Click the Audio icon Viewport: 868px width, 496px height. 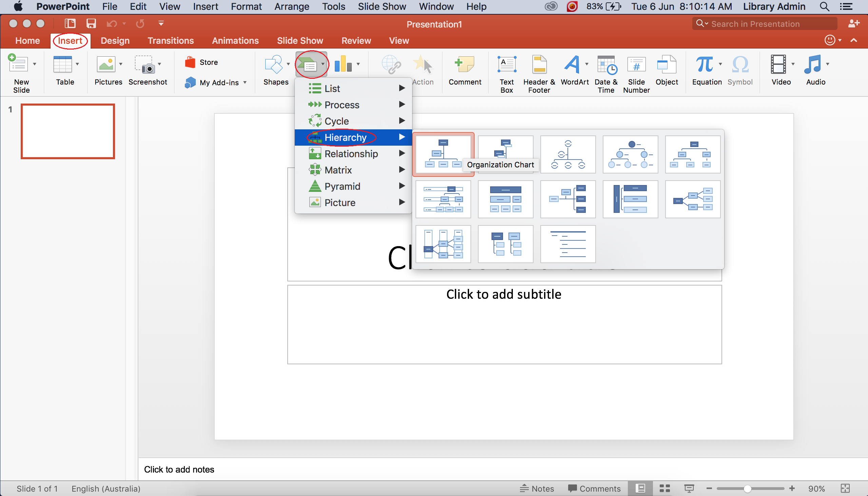(x=812, y=64)
